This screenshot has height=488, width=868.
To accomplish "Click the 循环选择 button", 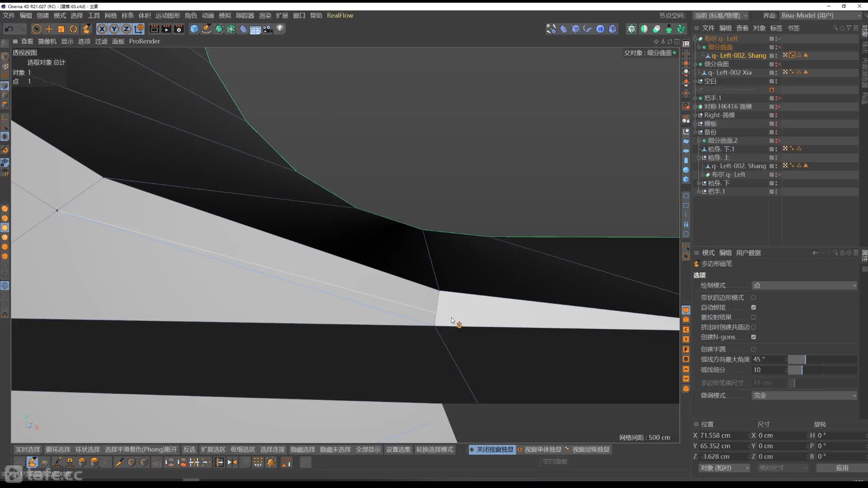I will coord(58,450).
